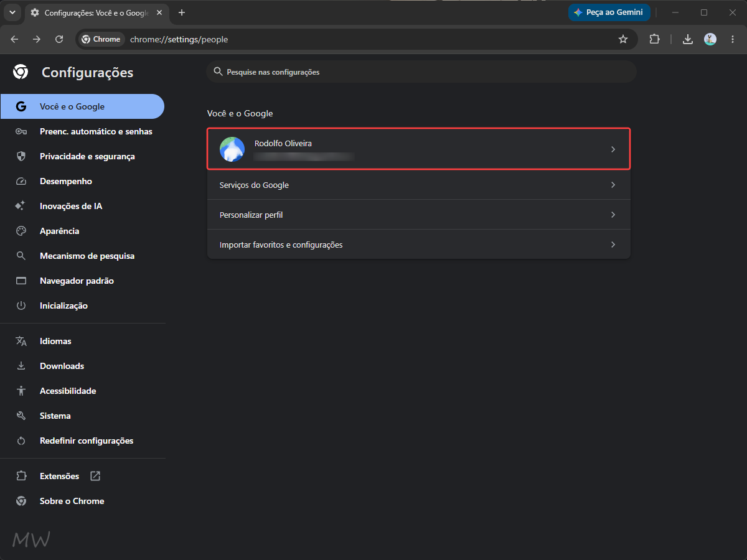Click the puzzle piece icon beside Extensões
747x560 pixels.
click(x=21, y=476)
